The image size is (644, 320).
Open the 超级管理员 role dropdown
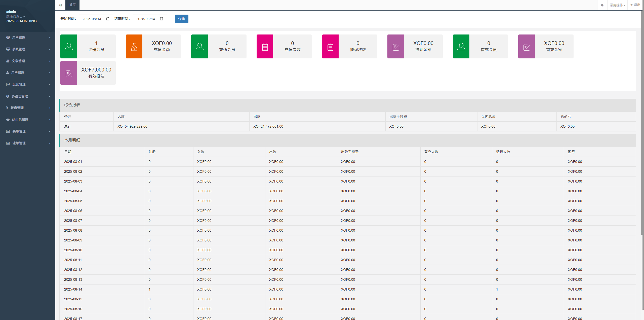tap(16, 16)
